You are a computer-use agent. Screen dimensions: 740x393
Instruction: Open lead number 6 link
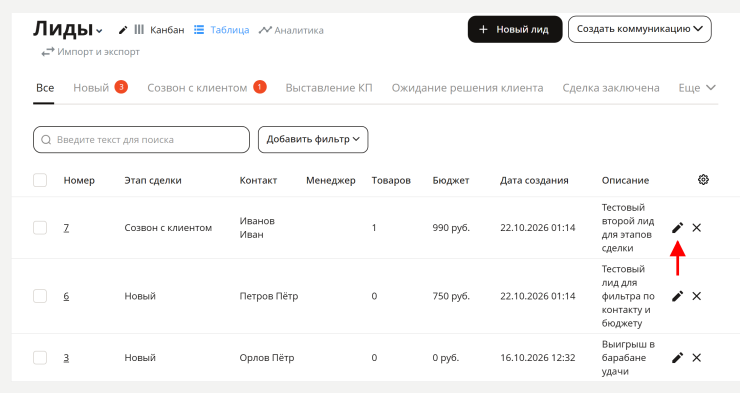[x=66, y=296]
